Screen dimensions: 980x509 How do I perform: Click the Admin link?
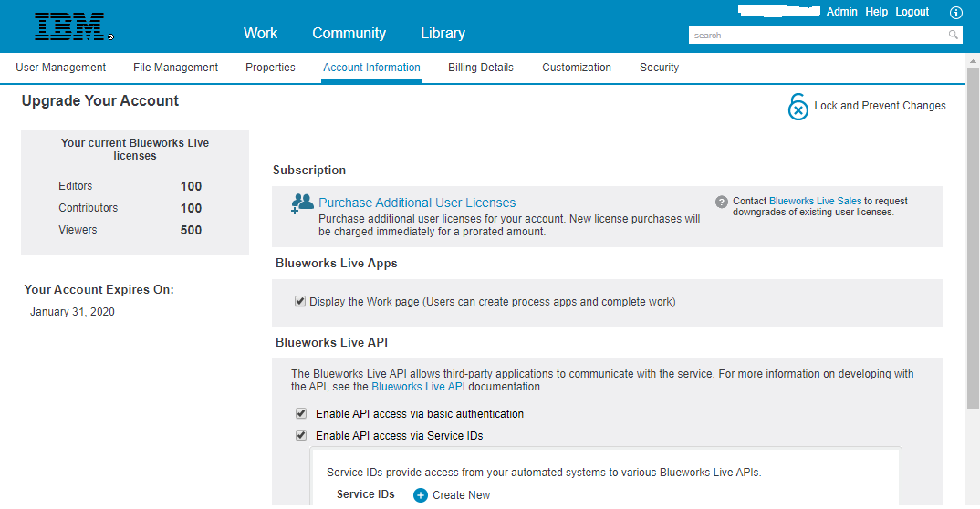point(841,12)
